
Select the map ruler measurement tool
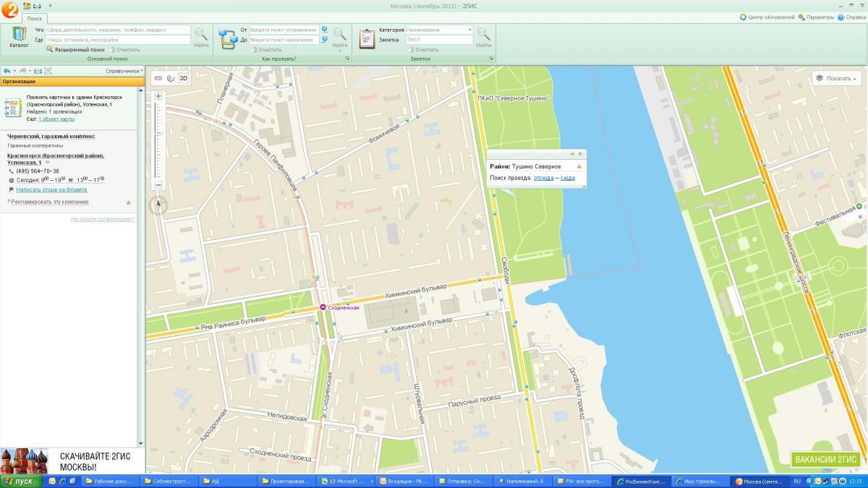158,78
